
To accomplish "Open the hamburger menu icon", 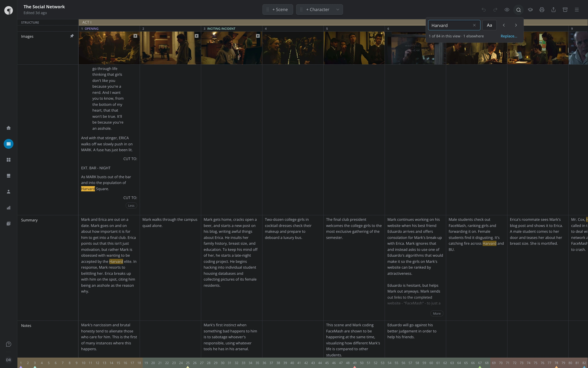I will [x=577, y=10].
